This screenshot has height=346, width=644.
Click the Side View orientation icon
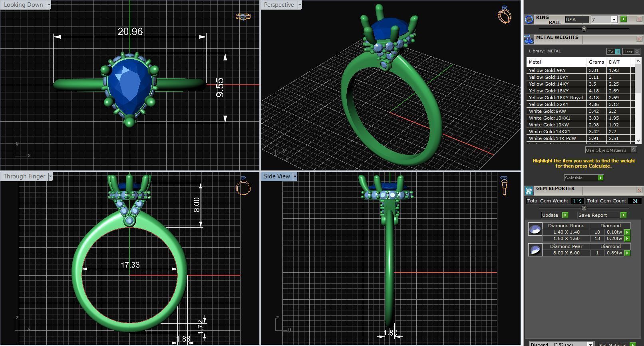(x=504, y=186)
